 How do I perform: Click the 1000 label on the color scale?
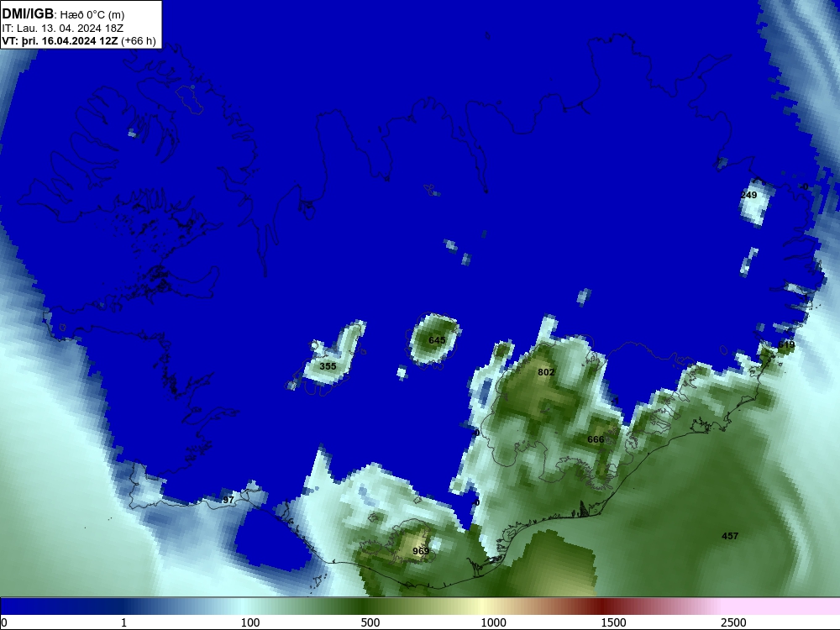pos(493,622)
